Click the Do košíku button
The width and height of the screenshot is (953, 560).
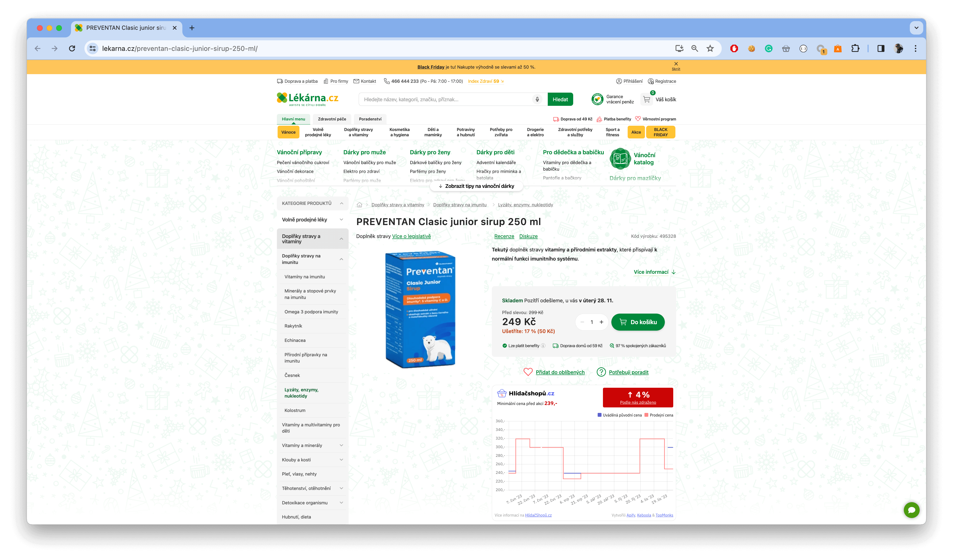coord(638,322)
